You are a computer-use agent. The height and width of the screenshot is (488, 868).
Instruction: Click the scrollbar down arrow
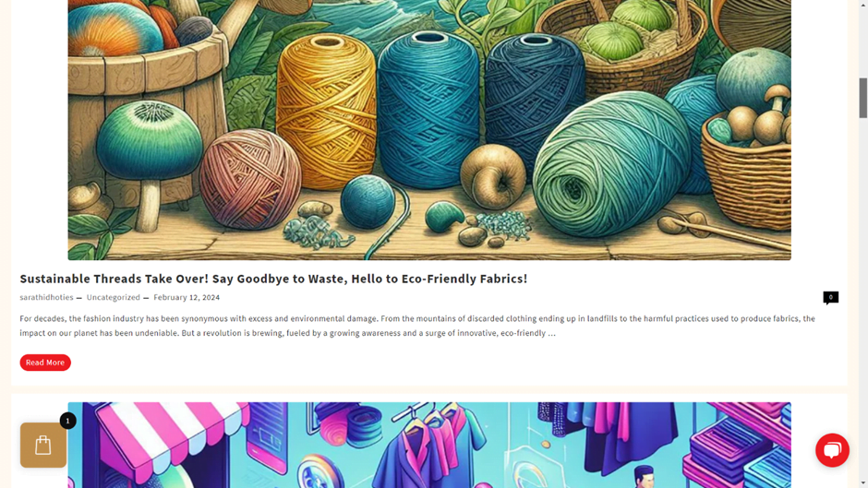tap(862, 483)
